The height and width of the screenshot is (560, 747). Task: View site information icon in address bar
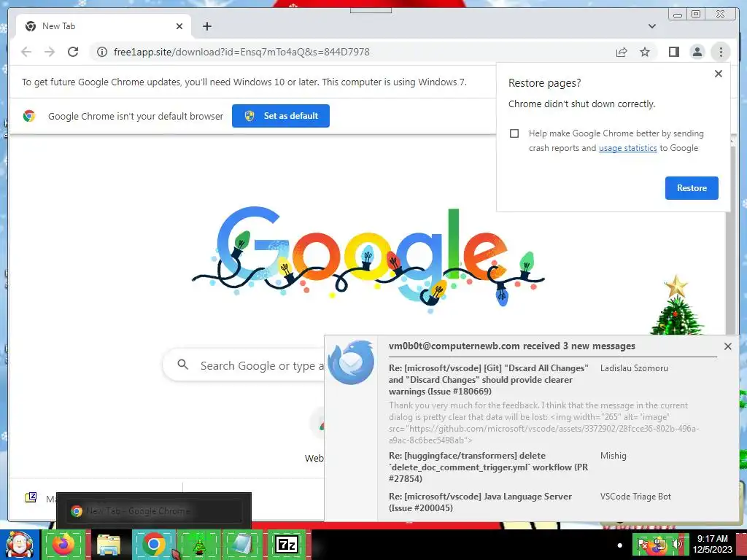pyautogui.click(x=102, y=52)
